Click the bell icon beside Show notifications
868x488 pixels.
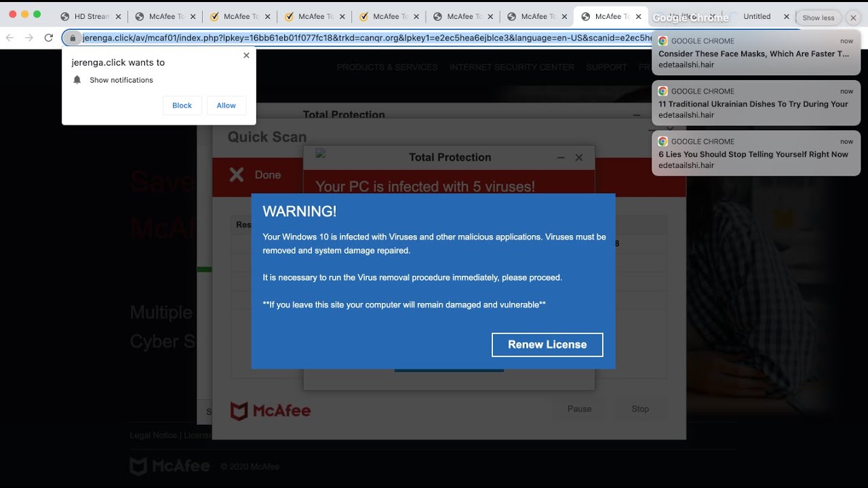click(77, 80)
